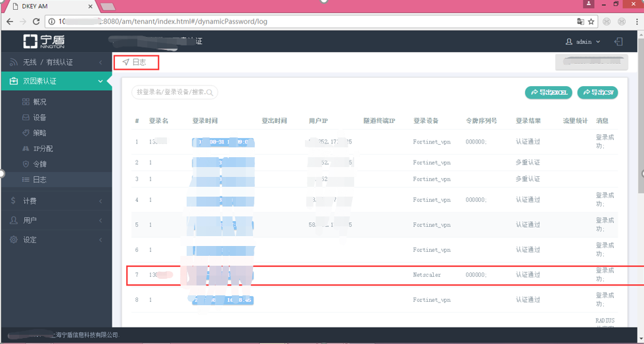
Task: Open 策略 in the sidebar
Action: 40,133
